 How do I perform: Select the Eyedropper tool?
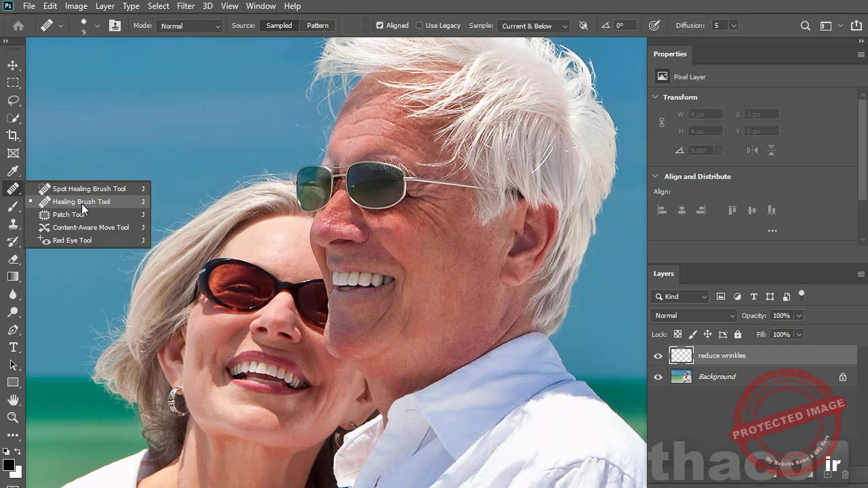pos(13,171)
